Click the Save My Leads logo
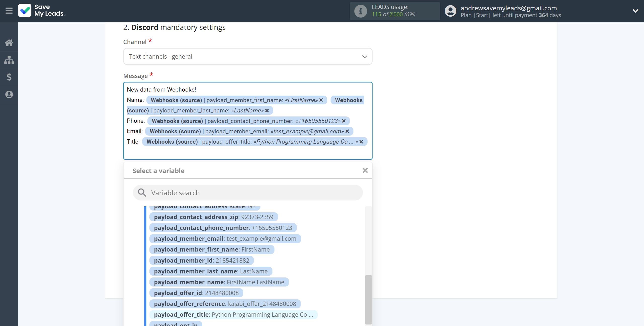This screenshot has width=644, height=326. [x=42, y=11]
